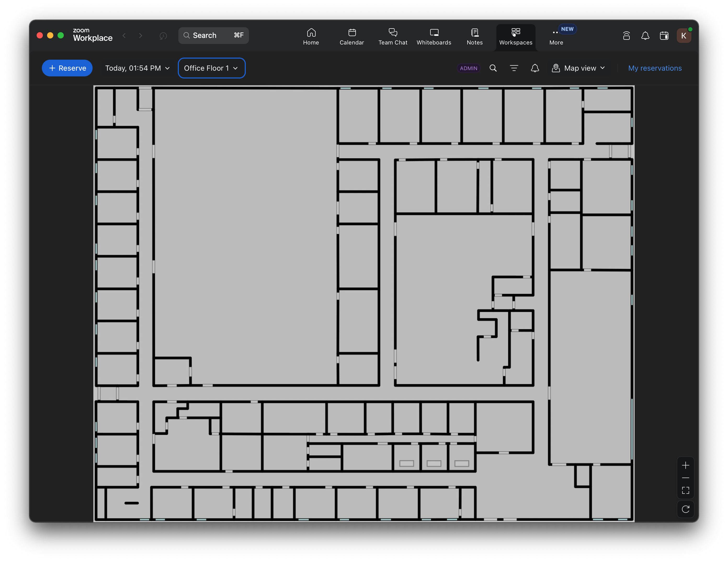The width and height of the screenshot is (728, 561).
Task: Click the workspace search magnifier icon
Action: click(493, 68)
